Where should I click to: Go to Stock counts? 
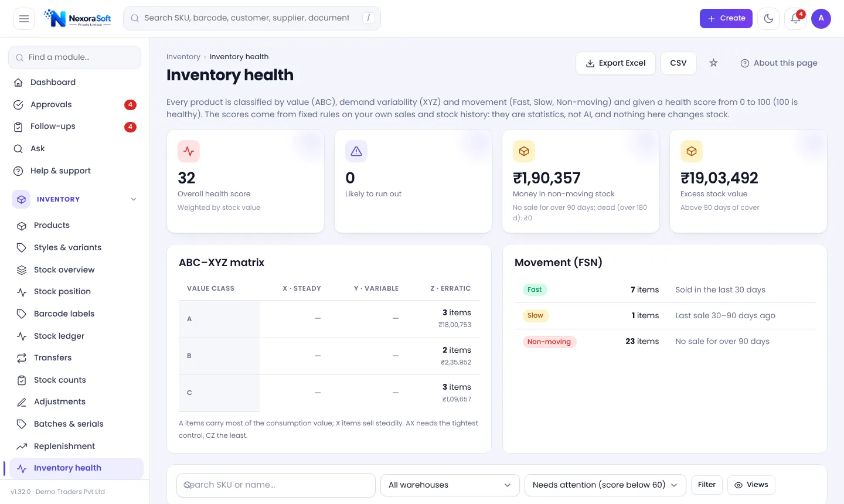tap(77, 380)
